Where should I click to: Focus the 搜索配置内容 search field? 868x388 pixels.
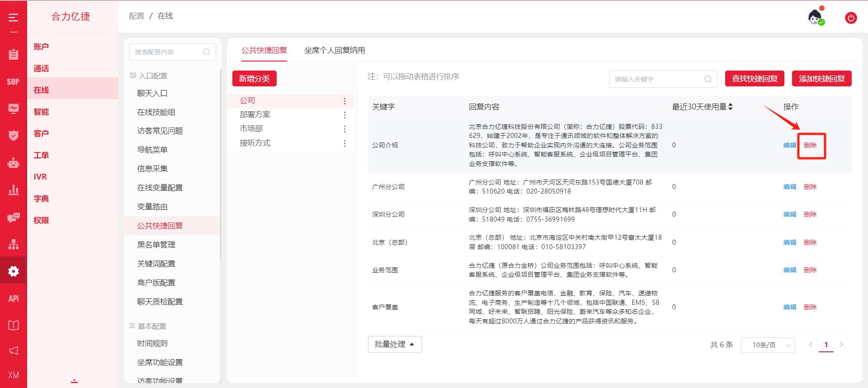pyautogui.click(x=172, y=52)
